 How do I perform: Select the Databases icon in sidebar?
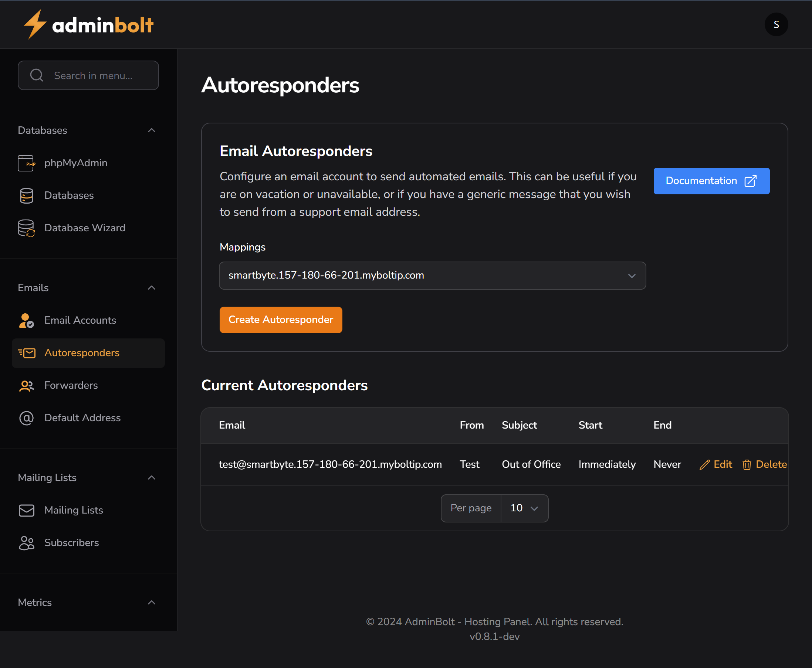tap(69, 195)
